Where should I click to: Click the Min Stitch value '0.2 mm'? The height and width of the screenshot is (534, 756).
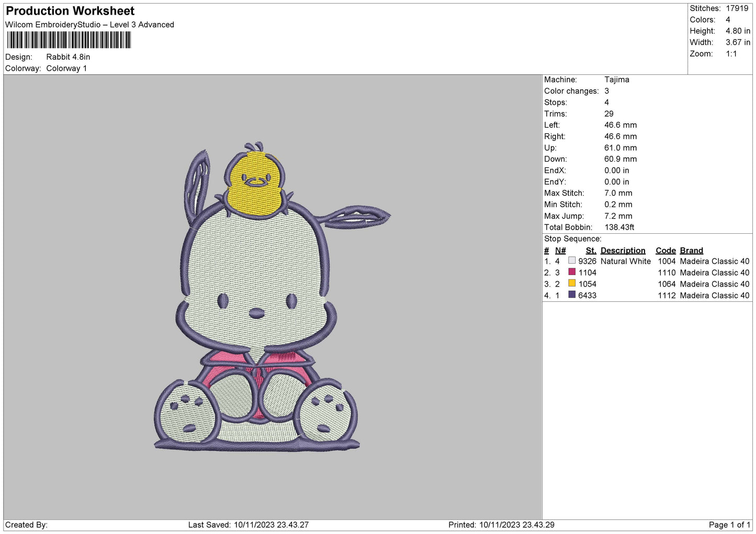(618, 204)
